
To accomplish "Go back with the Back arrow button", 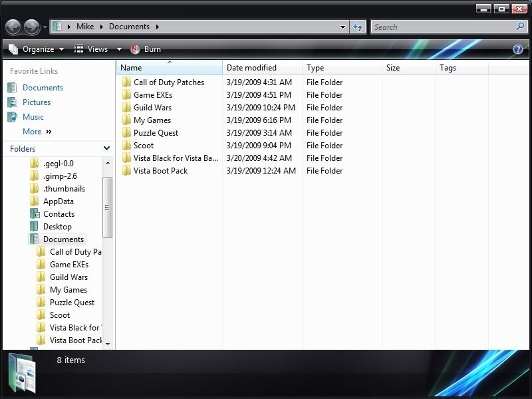I will coord(13,27).
